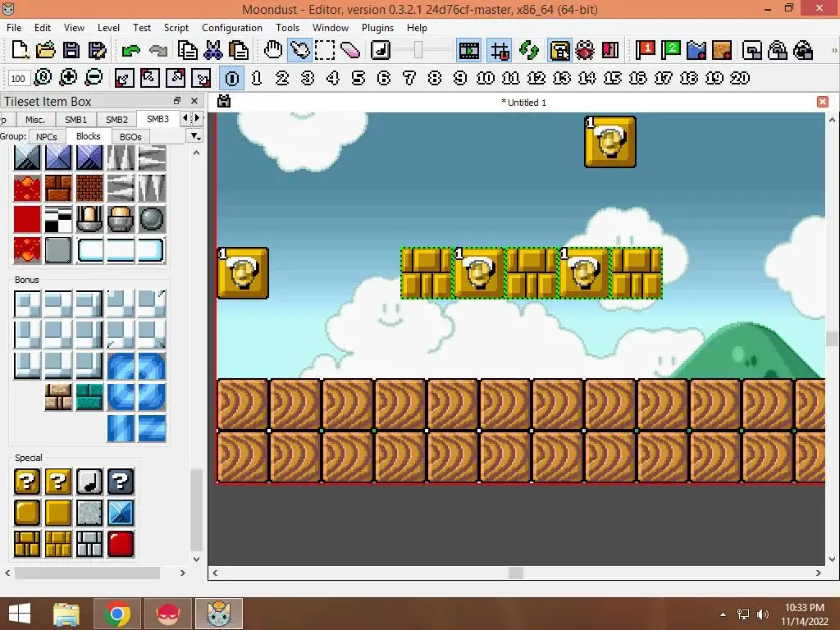
Task: Select the BGOs group tab
Action: coord(130,137)
